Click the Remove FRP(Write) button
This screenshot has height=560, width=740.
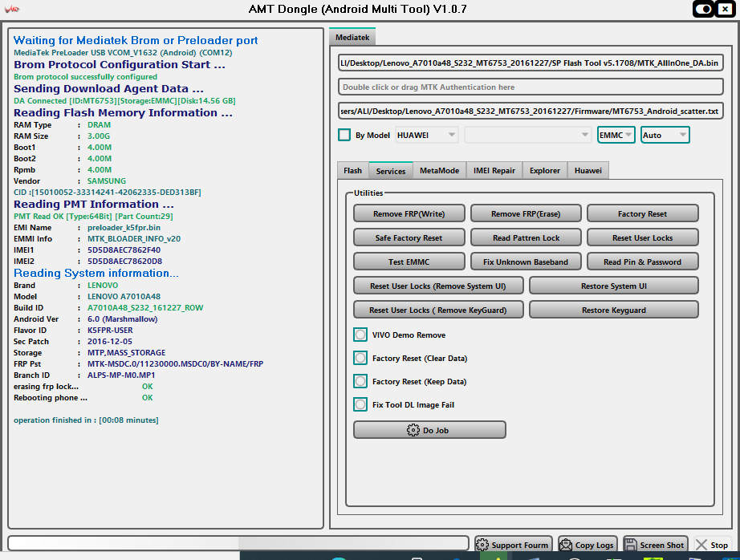coord(409,213)
